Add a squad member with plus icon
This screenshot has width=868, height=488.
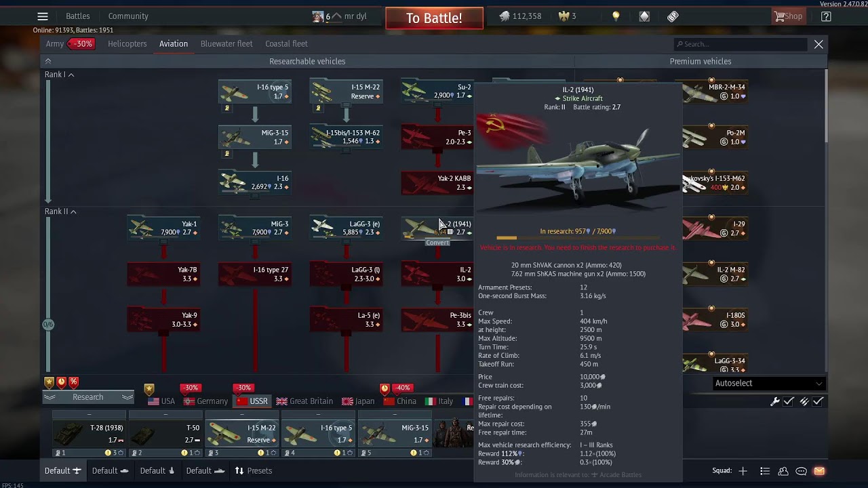tap(743, 471)
